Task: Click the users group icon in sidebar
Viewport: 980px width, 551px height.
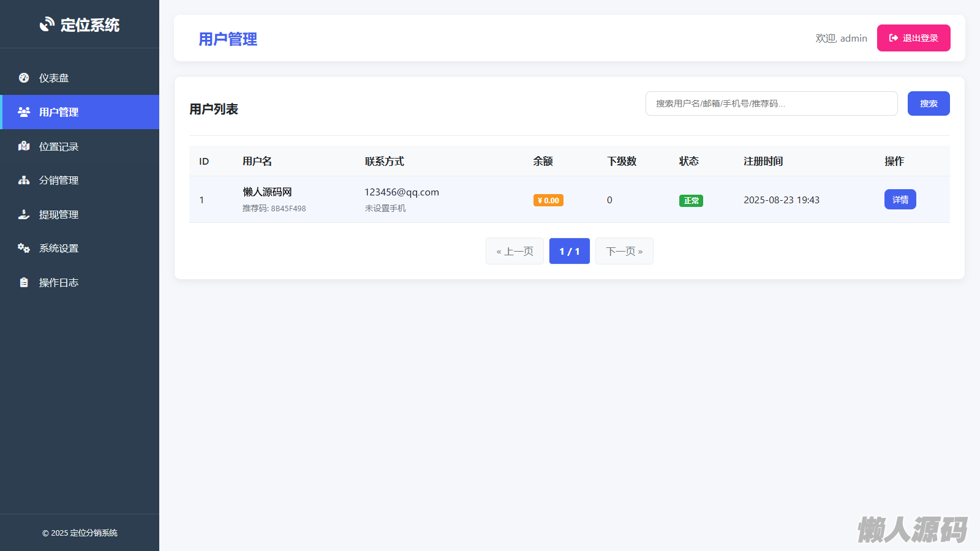Action: pos(24,112)
